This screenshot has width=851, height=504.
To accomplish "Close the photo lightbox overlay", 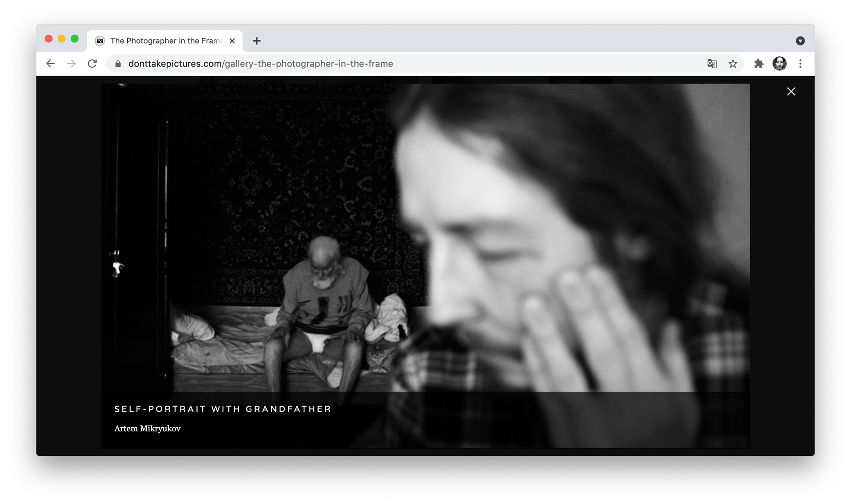I will 791,92.
